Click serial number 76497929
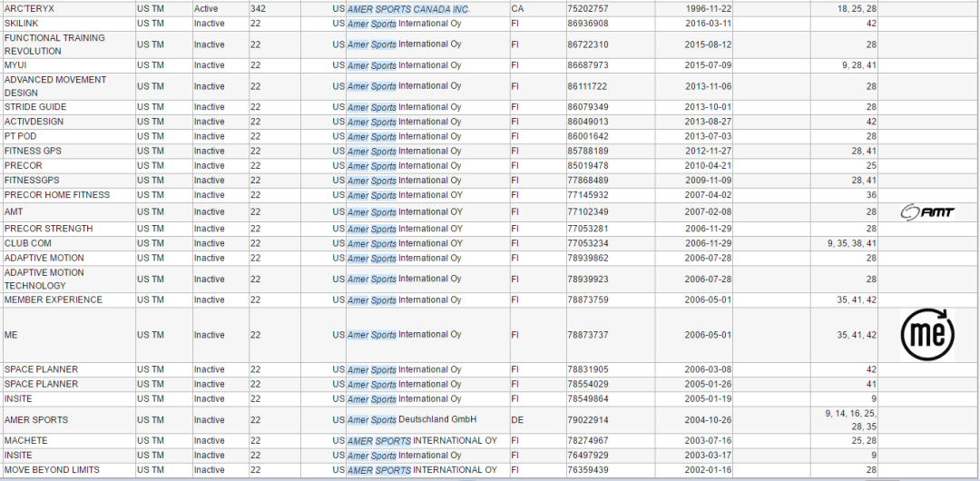Image resolution: width=980 pixels, height=481 pixels. coord(587,456)
